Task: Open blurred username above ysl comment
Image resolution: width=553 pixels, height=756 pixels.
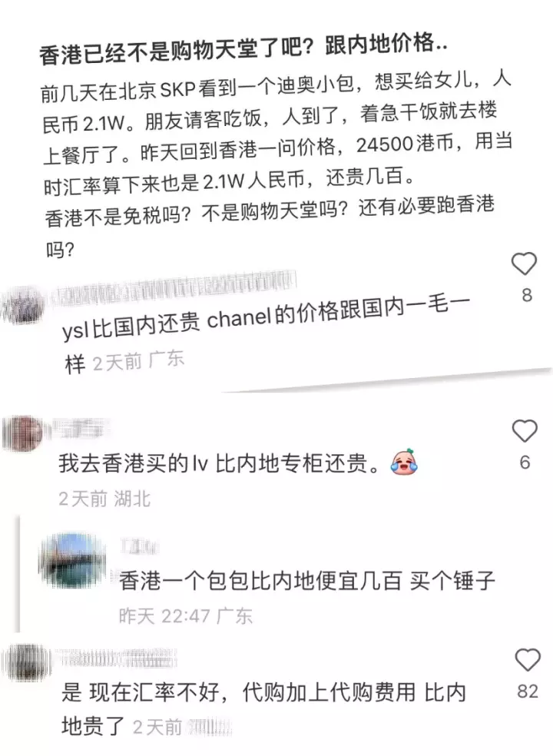Action: click(174, 287)
